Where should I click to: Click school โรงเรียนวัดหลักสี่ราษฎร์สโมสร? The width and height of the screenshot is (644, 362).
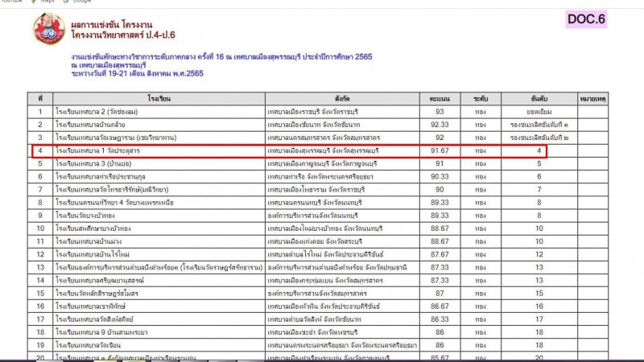[x=97, y=294]
